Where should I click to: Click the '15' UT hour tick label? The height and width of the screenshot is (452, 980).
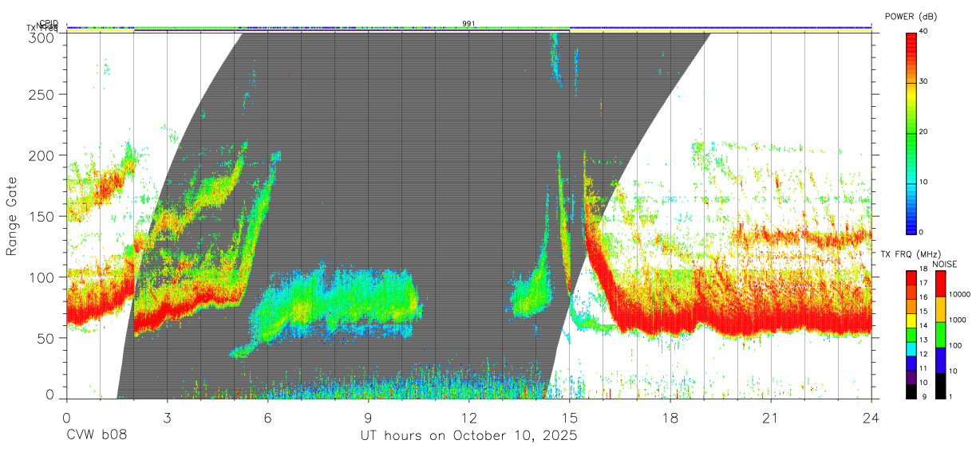(570, 417)
